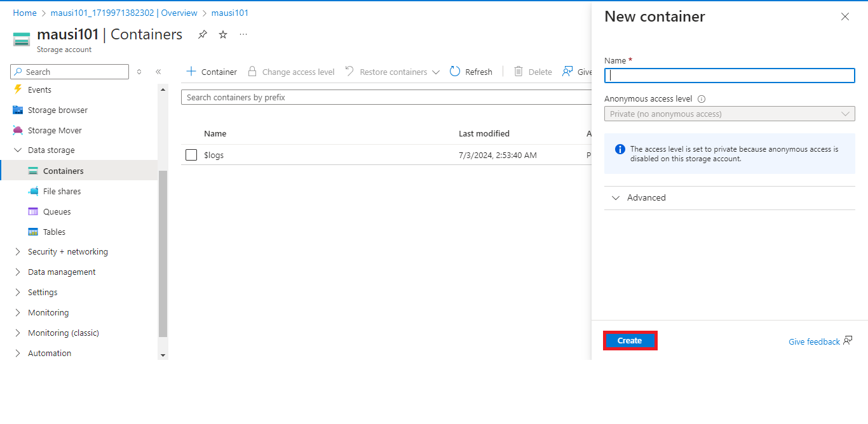Click the Storage Mover icon
Viewport: 868px width, 424px height.
[x=18, y=130]
